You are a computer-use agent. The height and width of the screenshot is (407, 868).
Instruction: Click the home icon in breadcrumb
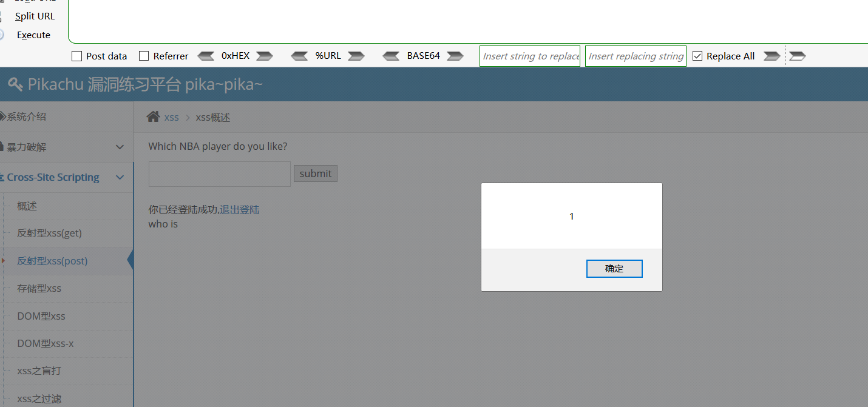point(154,117)
